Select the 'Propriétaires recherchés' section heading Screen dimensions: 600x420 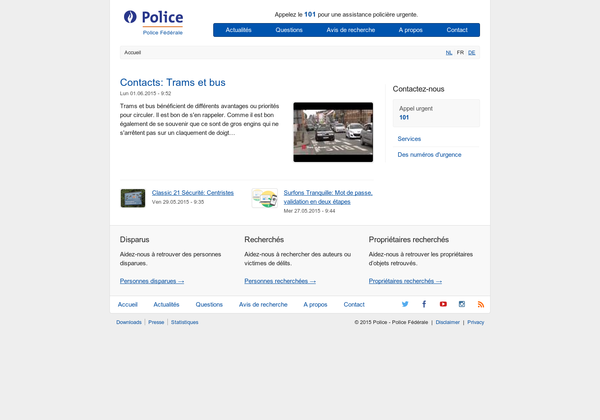point(409,240)
